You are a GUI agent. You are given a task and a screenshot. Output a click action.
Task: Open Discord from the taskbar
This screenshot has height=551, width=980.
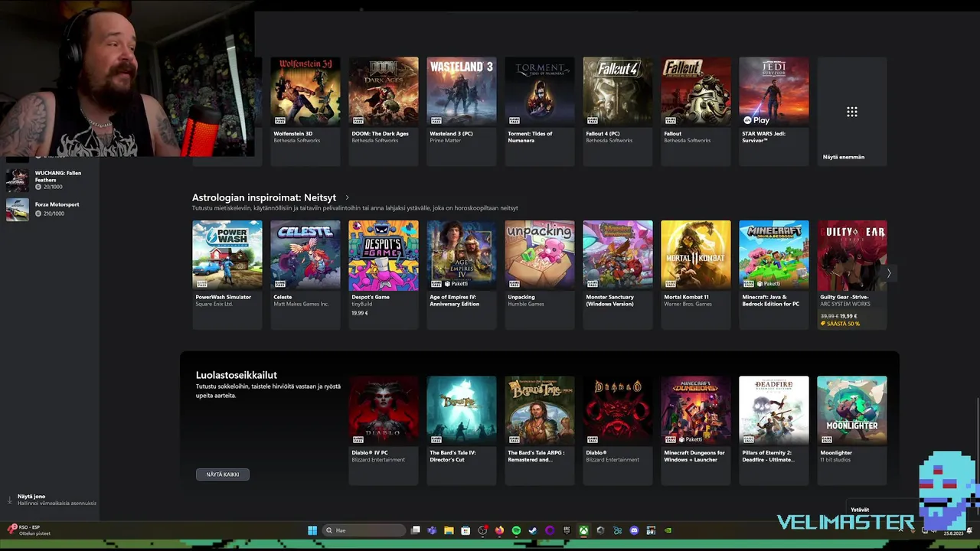pos(634,530)
